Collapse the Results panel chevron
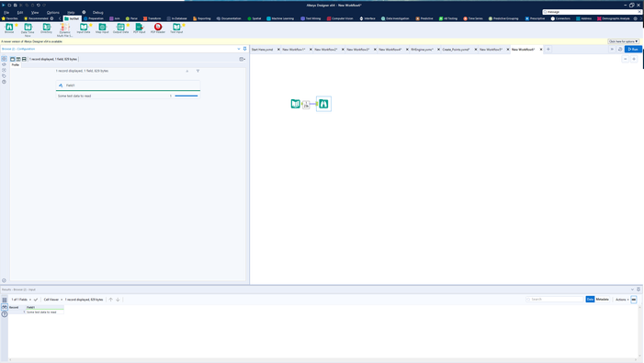Viewport: 644px width, 363px height. [632, 289]
